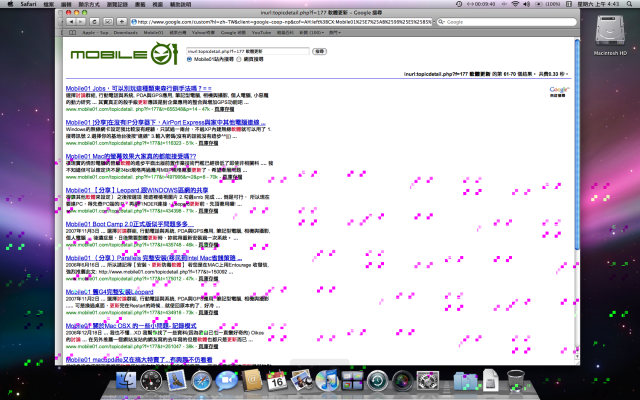The height and width of the screenshot is (400, 640).
Task: Select the Mobile01 site search radio button
Action: (189, 60)
